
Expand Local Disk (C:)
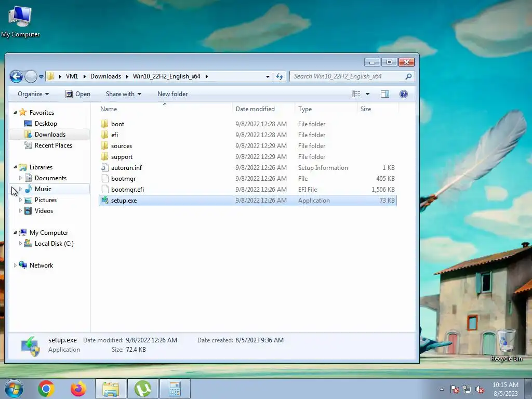pyautogui.click(x=20, y=243)
